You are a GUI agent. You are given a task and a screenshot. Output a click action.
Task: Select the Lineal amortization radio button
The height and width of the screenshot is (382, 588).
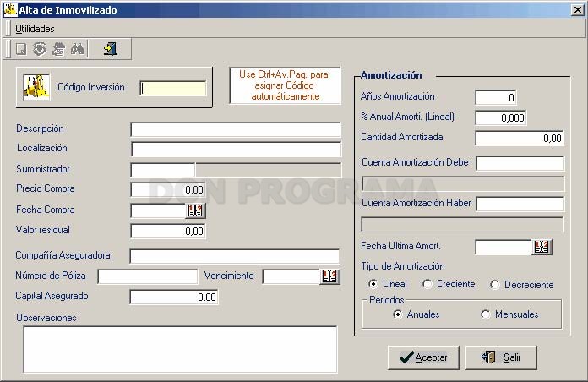373,284
